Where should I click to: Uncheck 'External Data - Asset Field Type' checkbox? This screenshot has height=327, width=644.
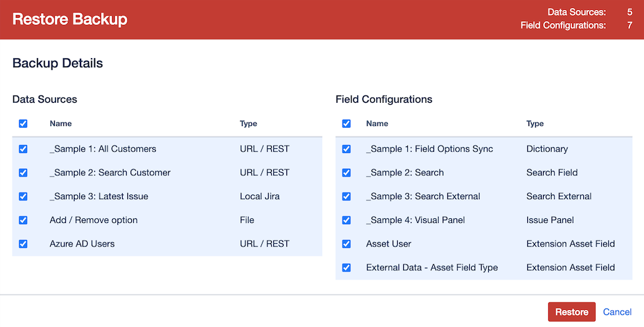[346, 268]
